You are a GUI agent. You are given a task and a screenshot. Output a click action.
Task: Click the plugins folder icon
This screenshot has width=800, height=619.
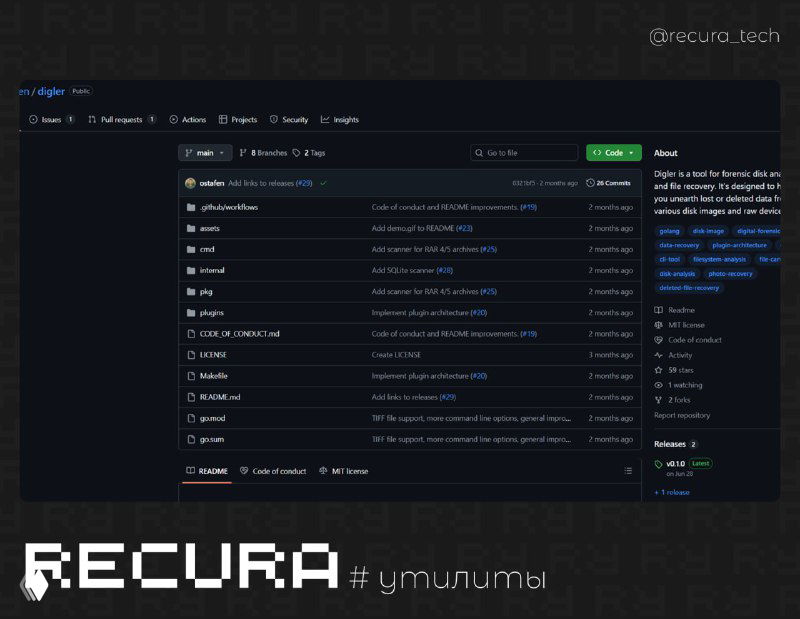pyautogui.click(x=190, y=313)
